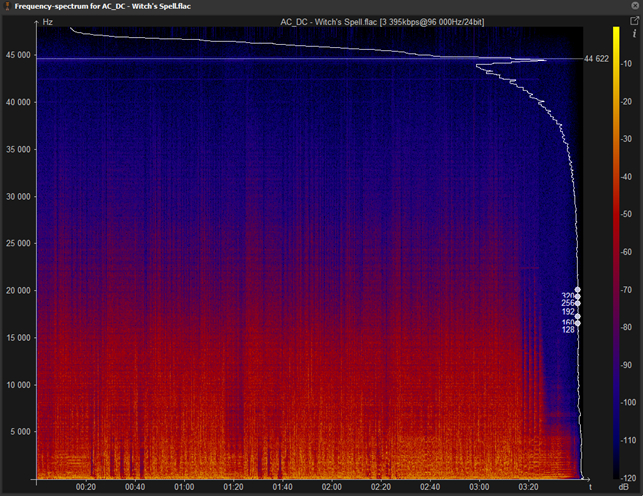Select the 128 bitrate marker
This screenshot has width=643, height=496.
pyautogui.click(x=568, y=330)
